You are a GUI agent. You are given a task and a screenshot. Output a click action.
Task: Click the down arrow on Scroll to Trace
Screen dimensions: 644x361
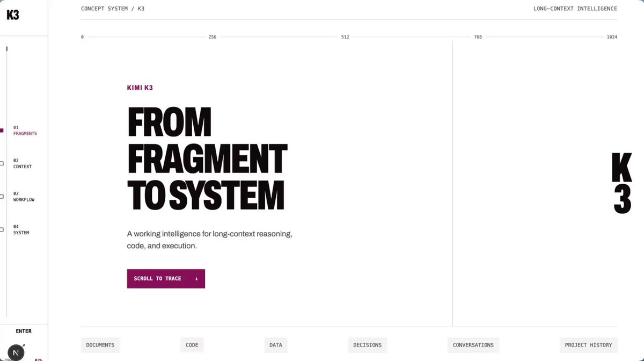[x=196, y=279]
